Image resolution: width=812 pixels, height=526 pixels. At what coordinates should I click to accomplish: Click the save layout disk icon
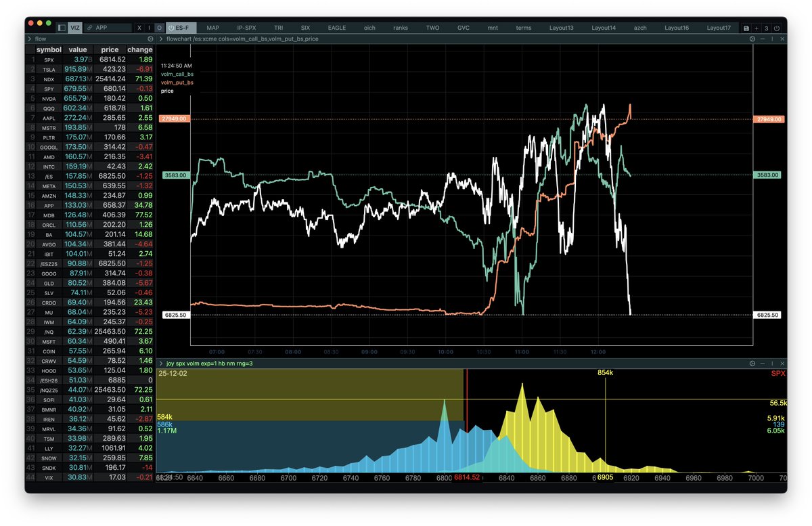pos(746,29)
